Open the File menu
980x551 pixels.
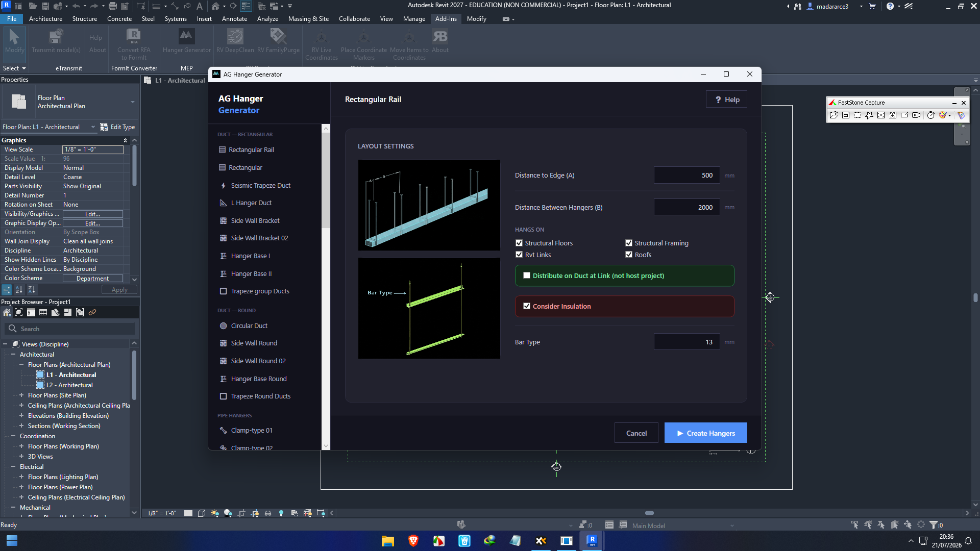tap(12, 19)
